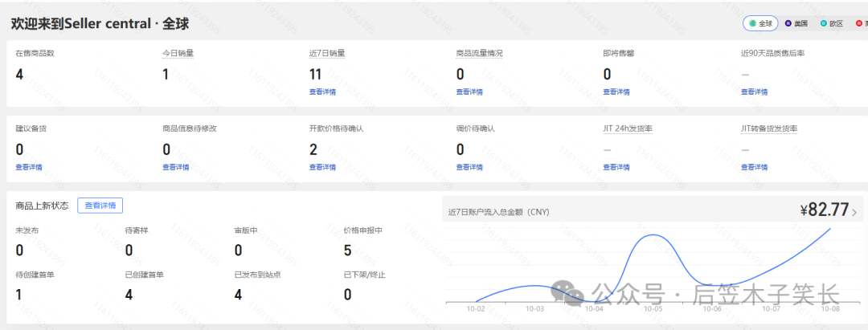Screen dimensions: 868x330
Task: Click the 商品上新状态 section title
Action: point(42,206)
